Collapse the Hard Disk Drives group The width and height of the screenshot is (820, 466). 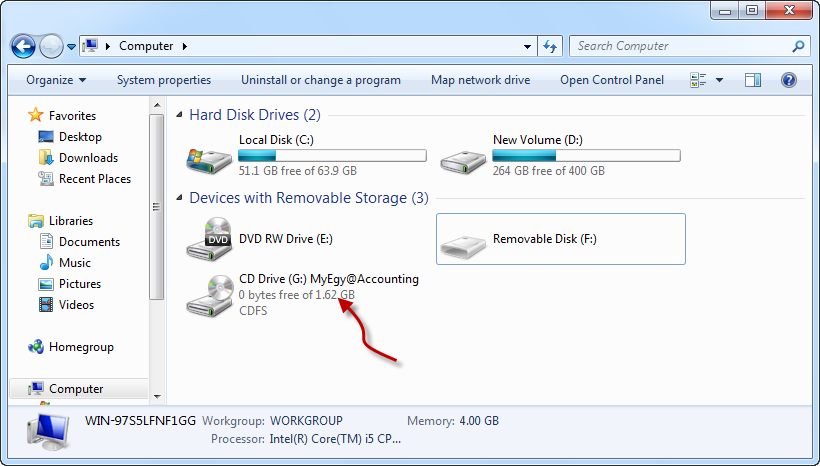tap(180, 115)
